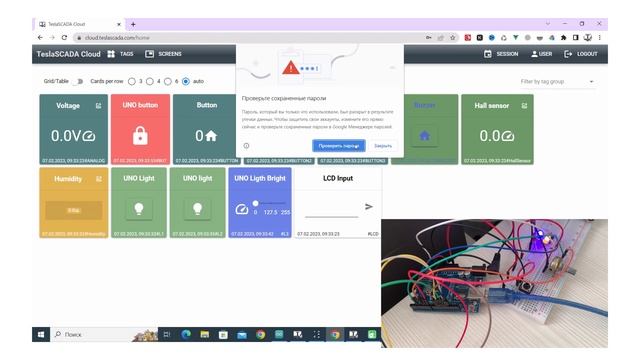
Task: Select 6 cards per row
Action: [168, 81]
